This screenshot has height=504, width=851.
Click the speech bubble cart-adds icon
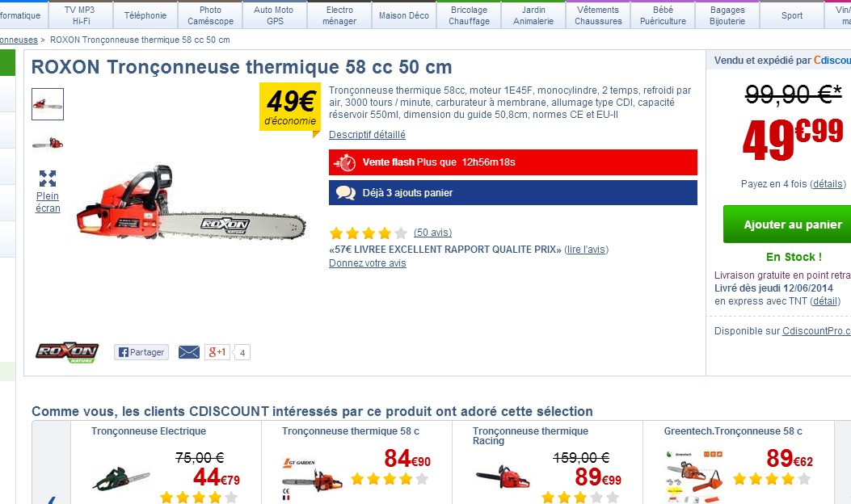345,193
